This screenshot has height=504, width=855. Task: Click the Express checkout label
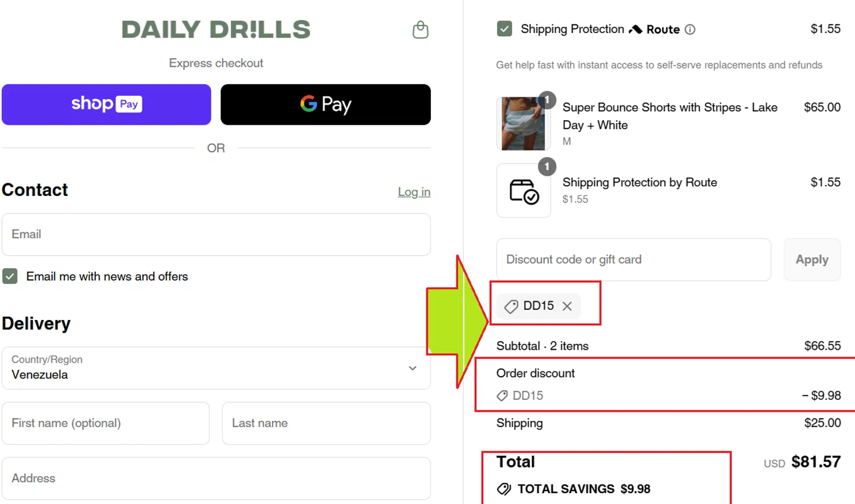click(x=216, y=63)
